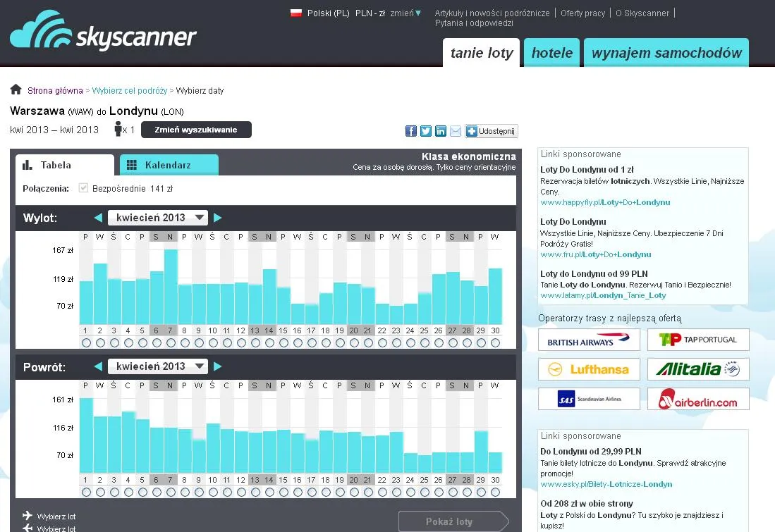This screenshot has height=532, width=775.
Task: Open 'Do Londynu od 29,99 PLN' ad
Action: pos(591,452)
